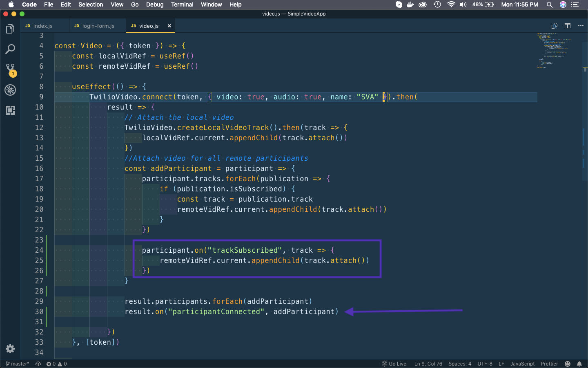The image size is (588, 368).
Task: Split the editor to the right
Action: coord(568,26)
